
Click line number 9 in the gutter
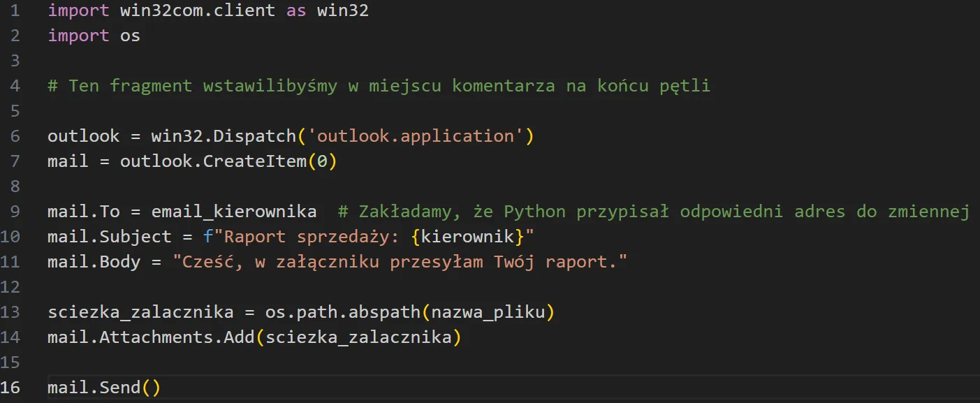15,212
